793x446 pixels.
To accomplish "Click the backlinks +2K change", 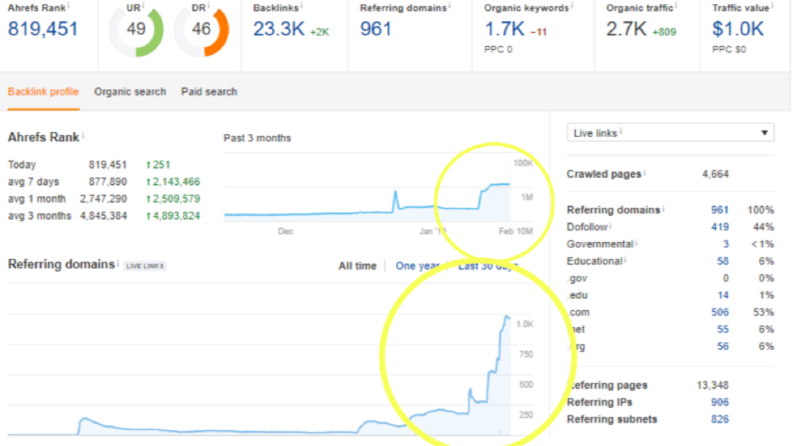I will 320,32.
